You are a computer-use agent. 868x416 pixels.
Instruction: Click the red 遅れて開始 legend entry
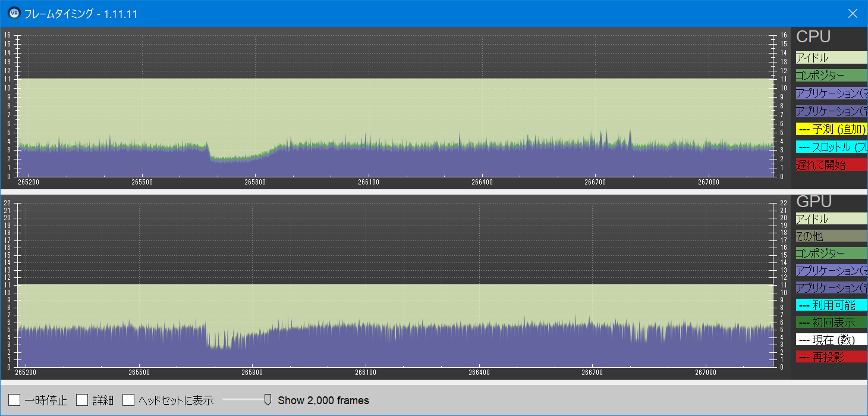click(x=831, y=165)
